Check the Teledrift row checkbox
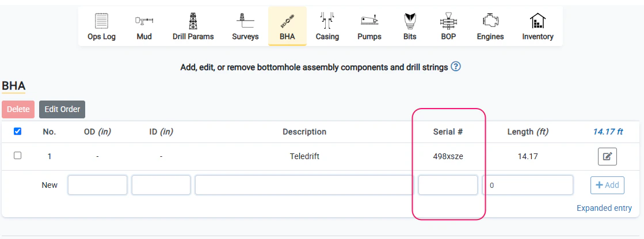Screen dimensions: 644x239 click(17, 156)
